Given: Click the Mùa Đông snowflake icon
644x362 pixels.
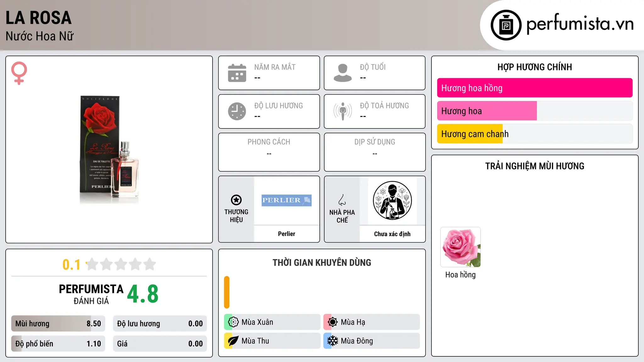Looking at the screenshot, I should (x=333, y=341).
